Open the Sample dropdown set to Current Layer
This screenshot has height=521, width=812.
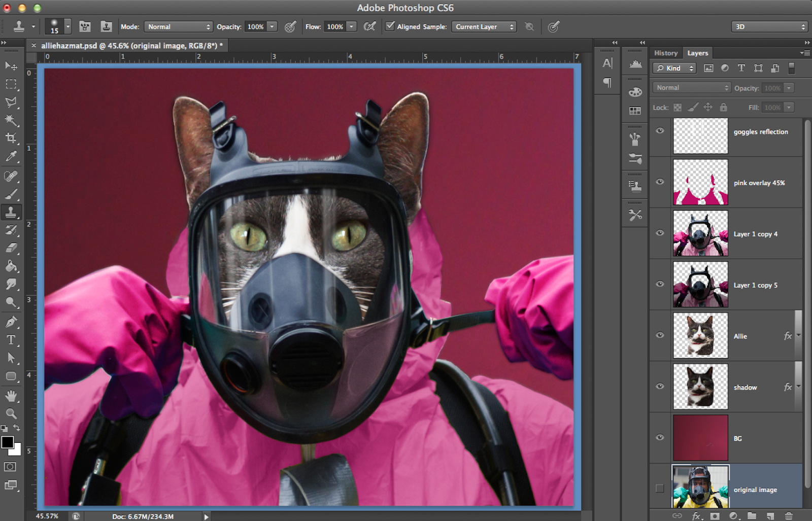(483, 26)
